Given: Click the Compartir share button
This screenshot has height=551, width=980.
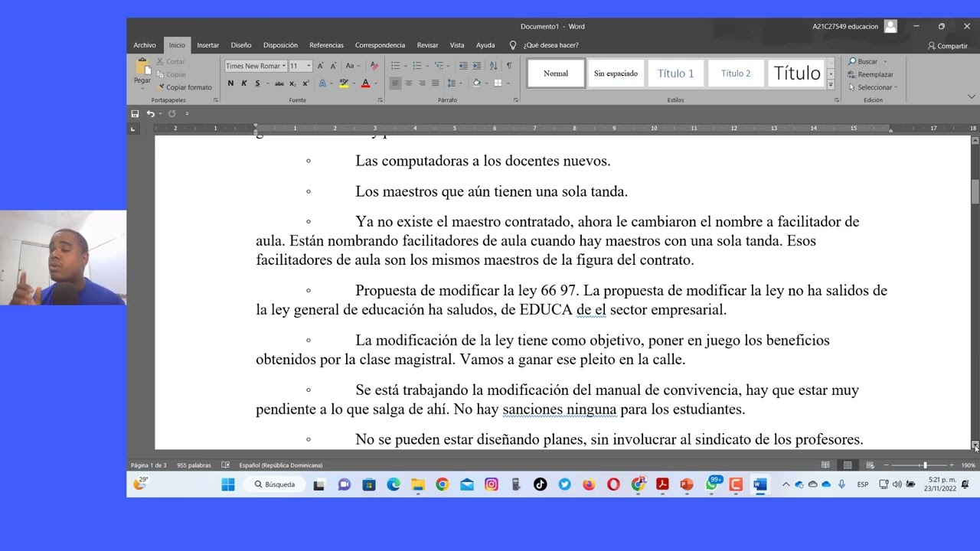Looking at the screenshot, I should coord(948,46).
